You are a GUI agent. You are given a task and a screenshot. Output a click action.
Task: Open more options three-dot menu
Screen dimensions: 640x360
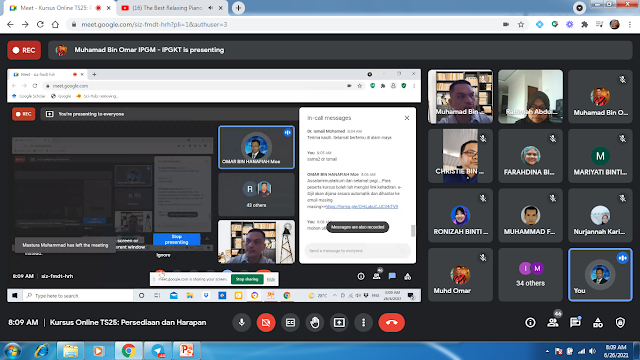tap(363, 322)
